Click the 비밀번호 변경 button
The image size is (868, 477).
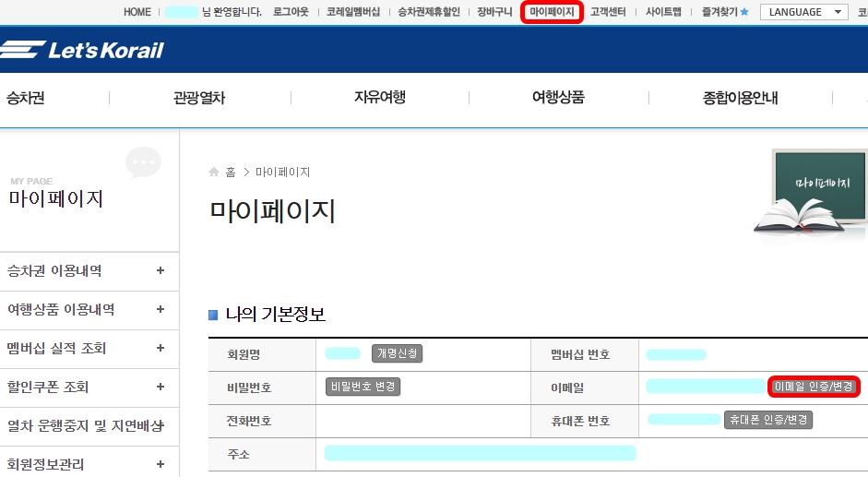coord(363,387)
